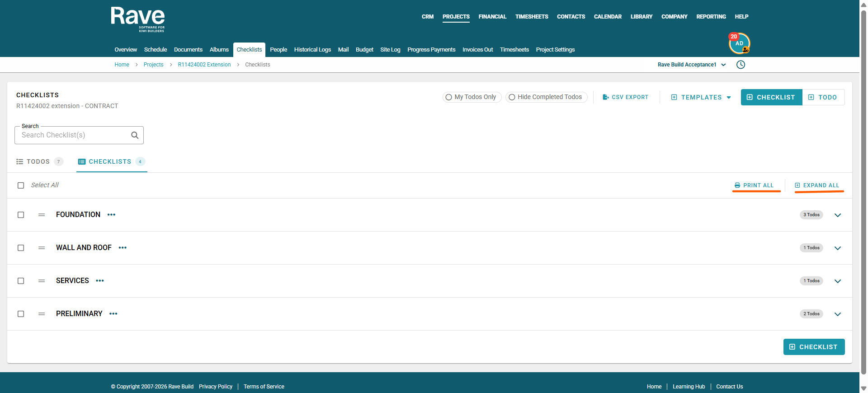Image resolution: width=868 pixels, height=393 pixels.
Task: Open the AD user avatar menu
Action: 740,43
